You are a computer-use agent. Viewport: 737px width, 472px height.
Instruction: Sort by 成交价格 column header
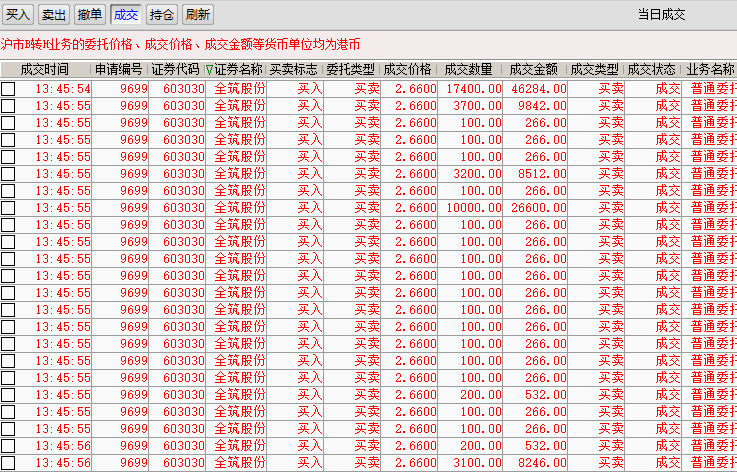(x=408, y=70)
